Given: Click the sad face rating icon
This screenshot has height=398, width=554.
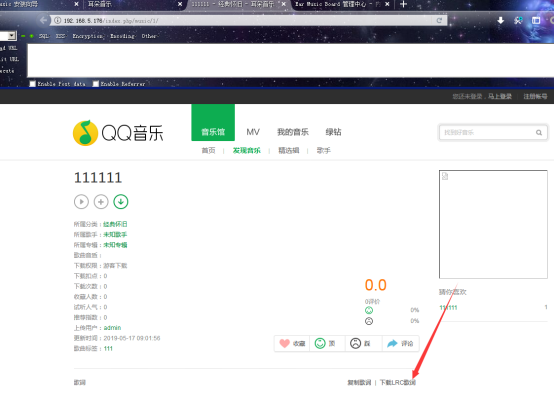Looking at the screenshot, I should (369, 321).
